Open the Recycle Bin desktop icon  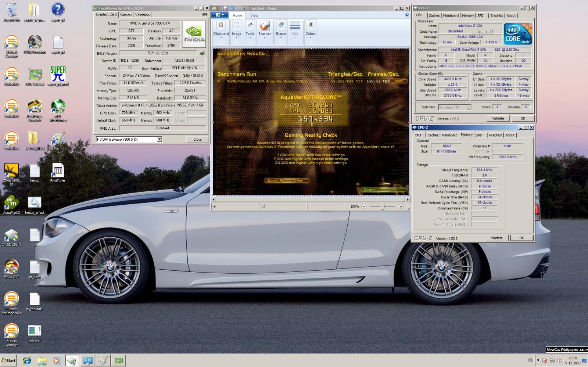coord(11,12)
